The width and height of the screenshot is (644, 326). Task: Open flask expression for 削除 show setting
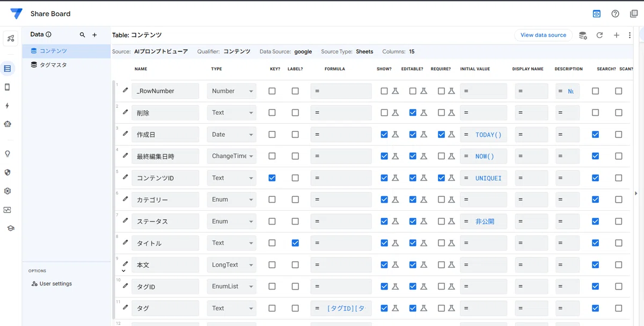pyautogui.click(x=395, y=113)
